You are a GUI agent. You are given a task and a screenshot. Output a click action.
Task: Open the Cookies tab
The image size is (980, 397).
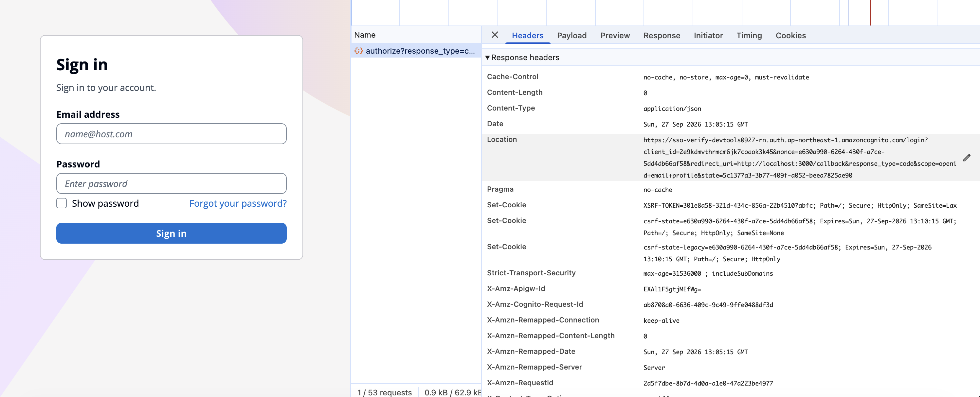[x=790, y=35]
